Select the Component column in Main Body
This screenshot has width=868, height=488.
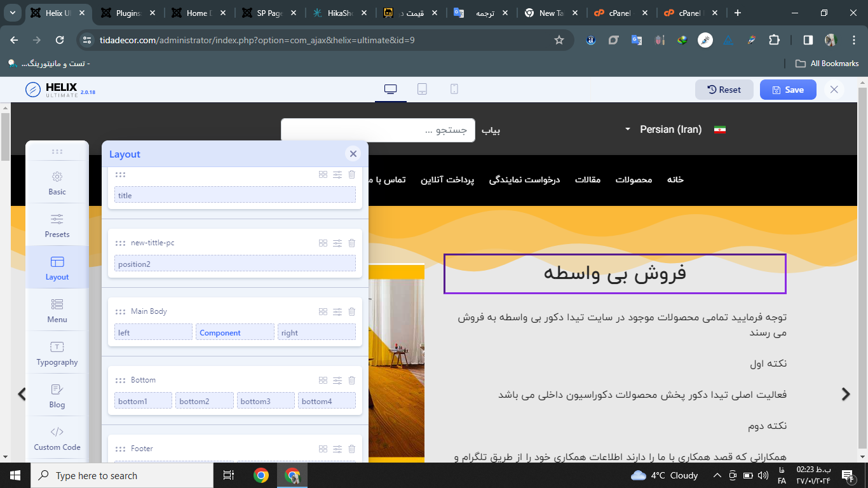click(235, 332)
